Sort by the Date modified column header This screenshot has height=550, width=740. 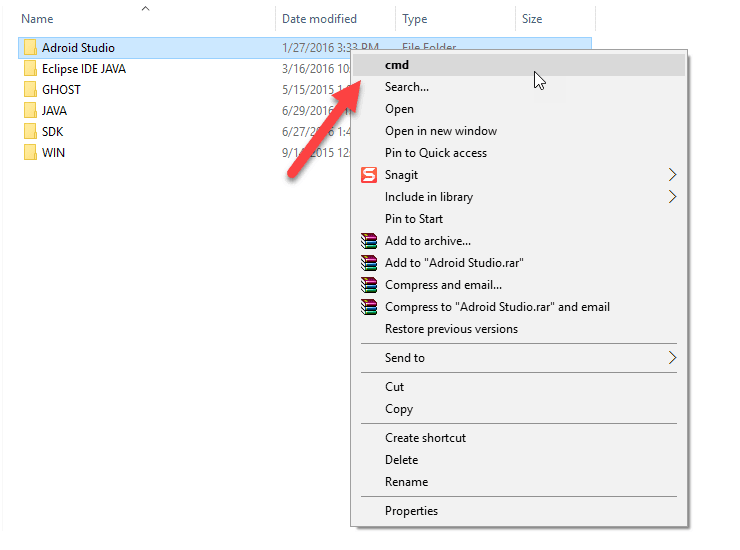click(x=320, y=19)
